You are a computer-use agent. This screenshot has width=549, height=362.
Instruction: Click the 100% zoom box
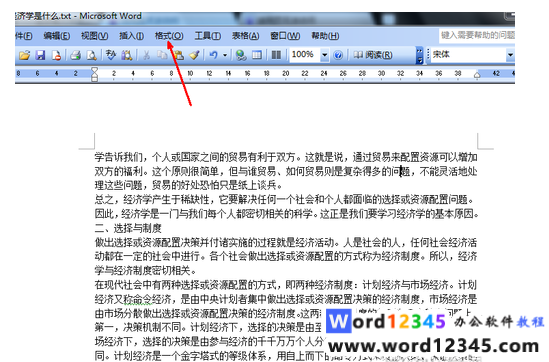[304, 55]
